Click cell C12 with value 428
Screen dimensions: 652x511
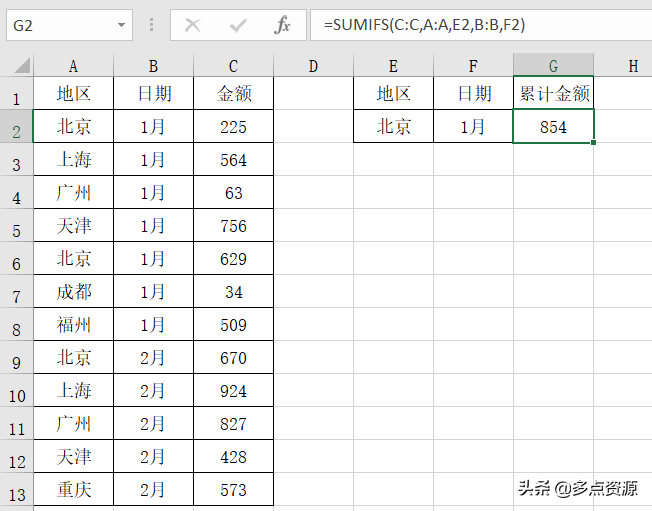click(233, 457)
